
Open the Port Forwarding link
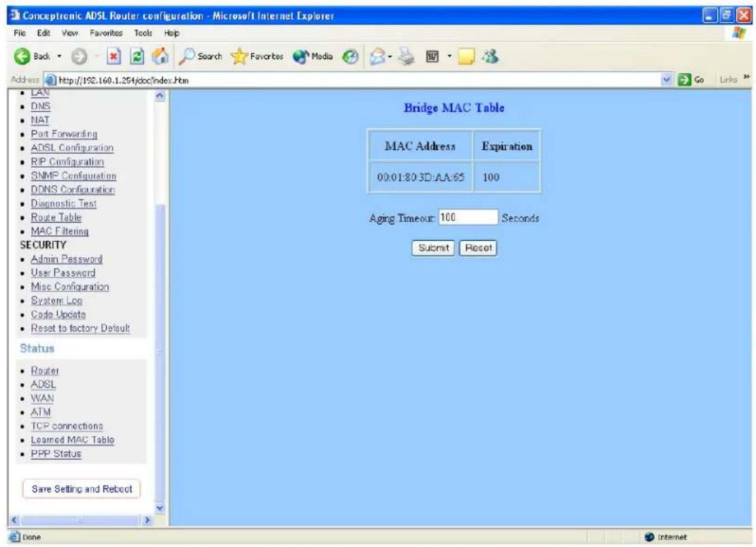(x=64, y=134)
